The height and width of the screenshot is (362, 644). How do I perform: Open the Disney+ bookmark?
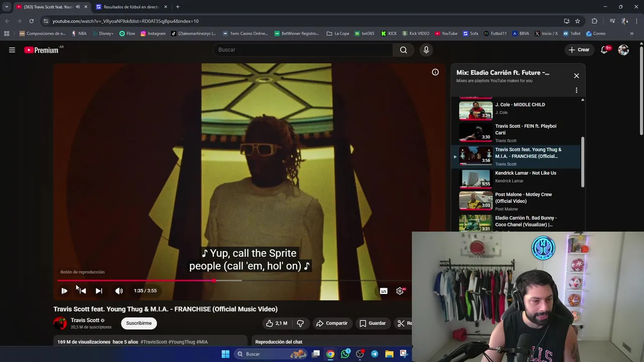(x=103, y=34)
